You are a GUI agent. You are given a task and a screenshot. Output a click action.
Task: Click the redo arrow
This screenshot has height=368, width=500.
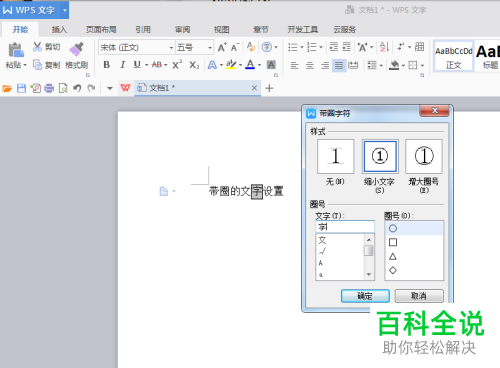click(x=91, y=88)
